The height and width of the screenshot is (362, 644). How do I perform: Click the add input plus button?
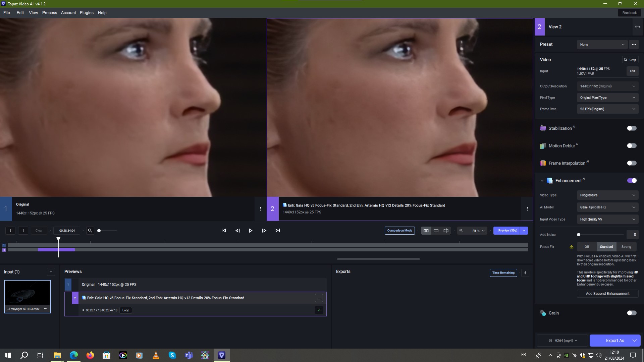[x=51, y=272]
